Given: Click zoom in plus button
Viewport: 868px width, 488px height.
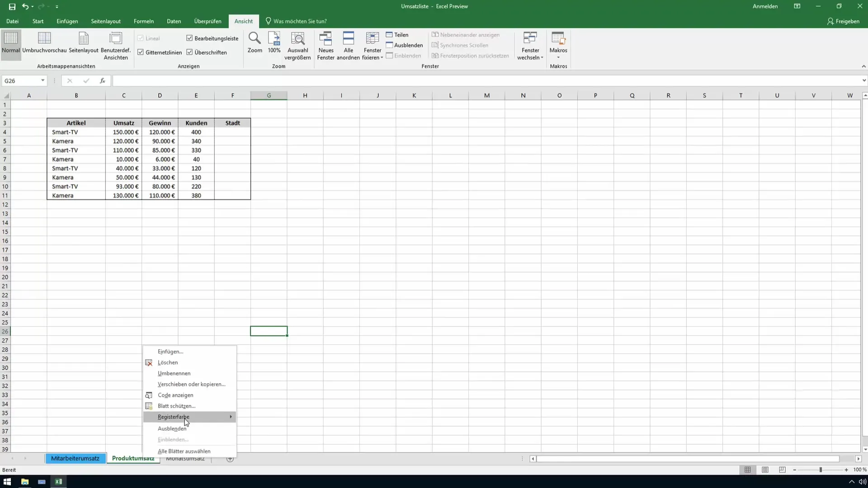Looking at the screenshot, I should (x=846, y=470).
